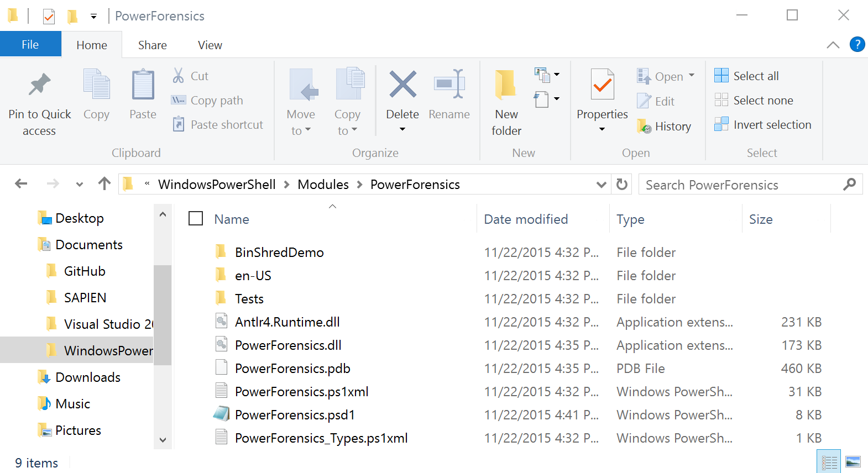
Task: Toggle the select-all items checkbox
Action: point(196,219)
